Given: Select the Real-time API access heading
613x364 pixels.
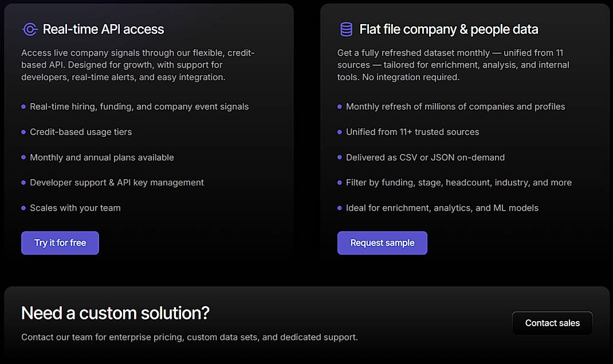Looking at the screenshot, I should (x=103, y=29).
